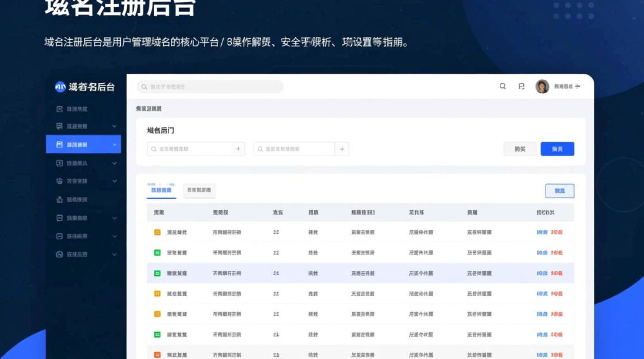
Task: Click the magnifier icon beside the flag icon
Action: pos(503,87)
